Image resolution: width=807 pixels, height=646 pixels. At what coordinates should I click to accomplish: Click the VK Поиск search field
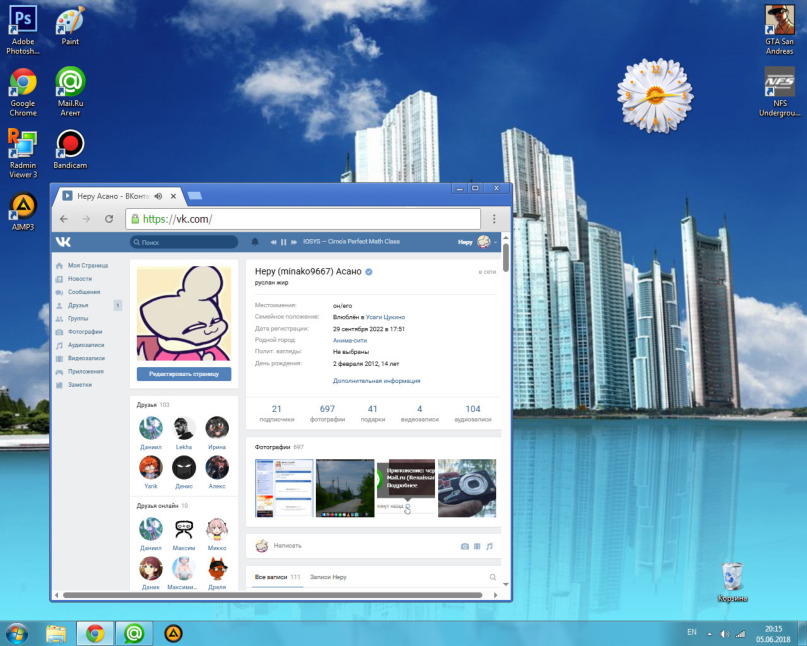184,242
